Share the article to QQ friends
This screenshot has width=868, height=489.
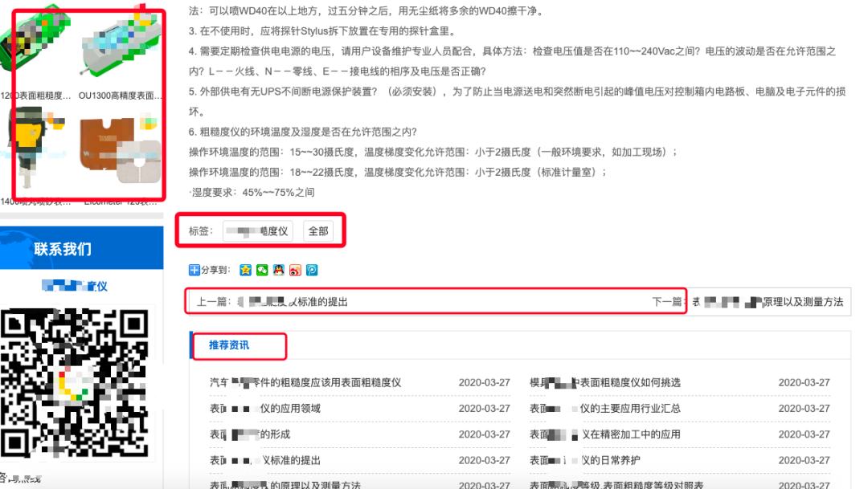pos(279,271)
